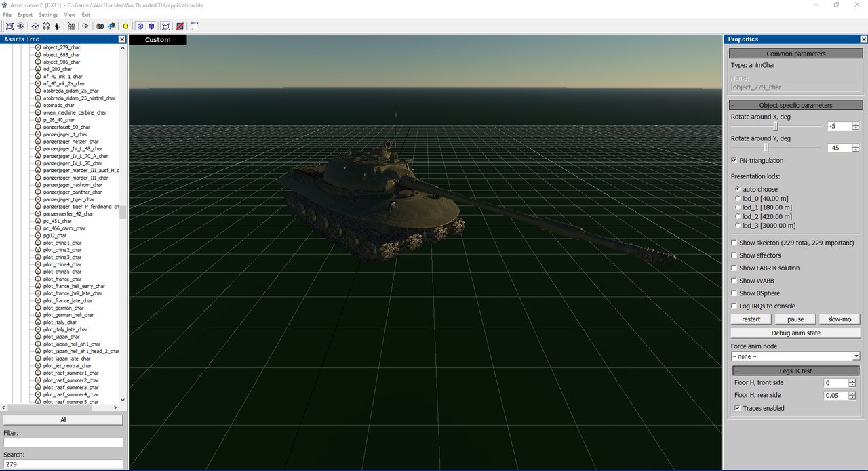868x471 pixels.
Task: Click the All button under Assets Tree
Action: pyautogui.click(x=63, y=420)
